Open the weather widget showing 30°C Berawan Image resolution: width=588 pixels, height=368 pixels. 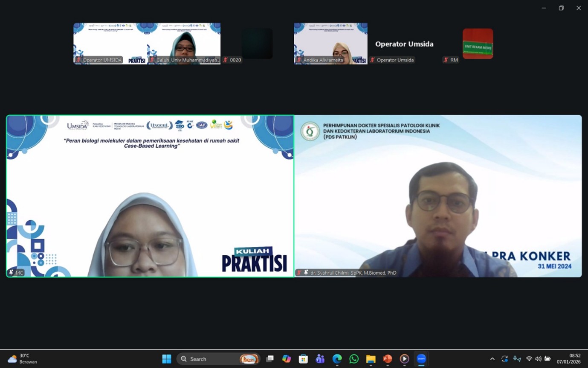(23, 359)
